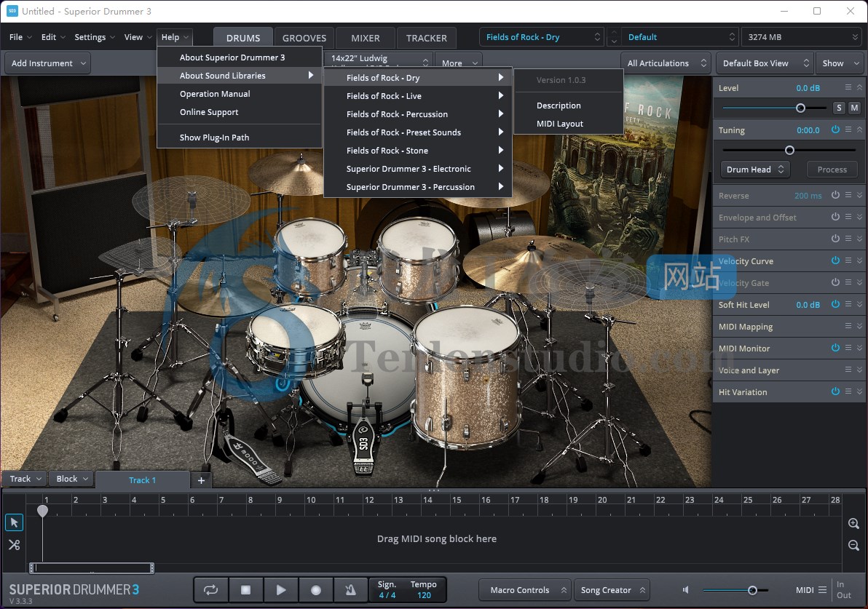Adjust the Level slider handle
This screenshot has width=868, height=609.
tap(800, 108)
